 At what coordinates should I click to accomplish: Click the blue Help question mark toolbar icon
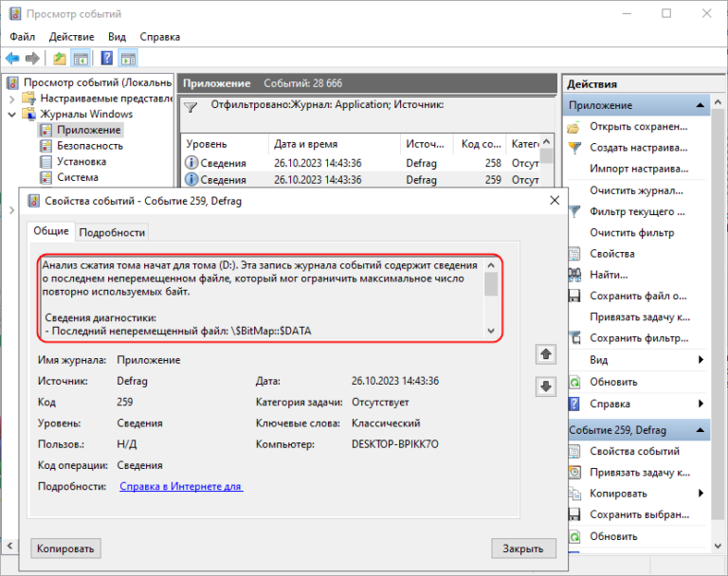(106, 59)
